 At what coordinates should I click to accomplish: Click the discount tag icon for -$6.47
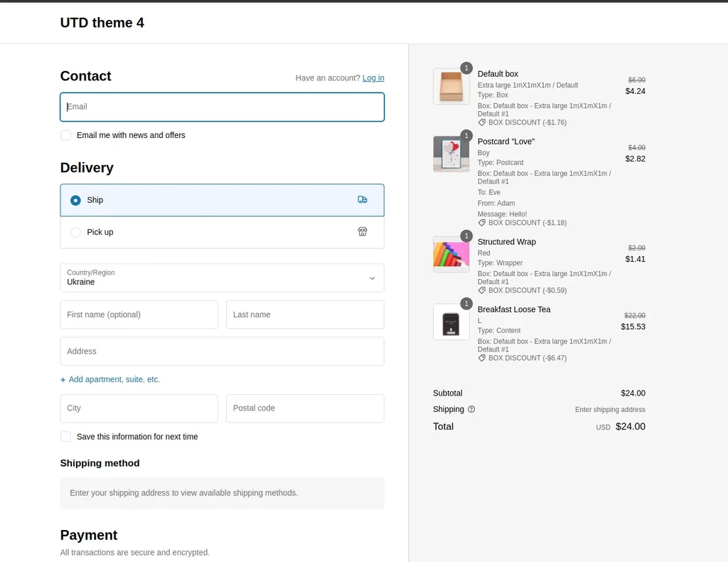tap(482, 358)
